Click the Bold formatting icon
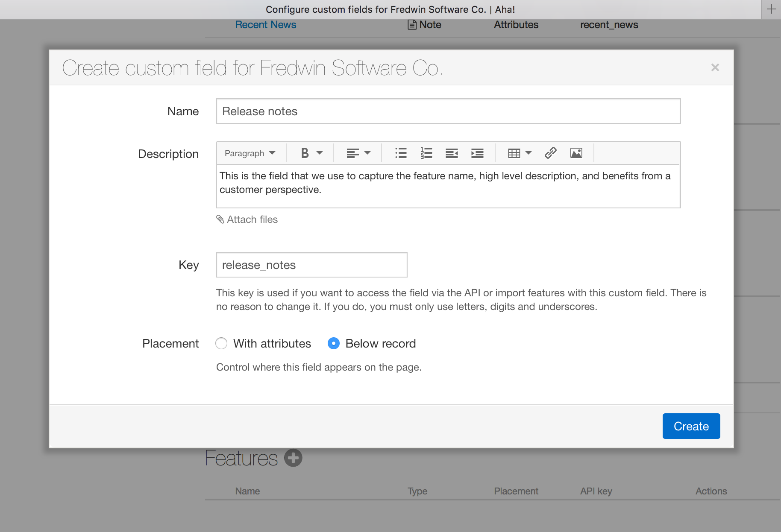Image resolution: width=781 pixels, height=532 pixels. pyautogui.click(x=305, y=153)
